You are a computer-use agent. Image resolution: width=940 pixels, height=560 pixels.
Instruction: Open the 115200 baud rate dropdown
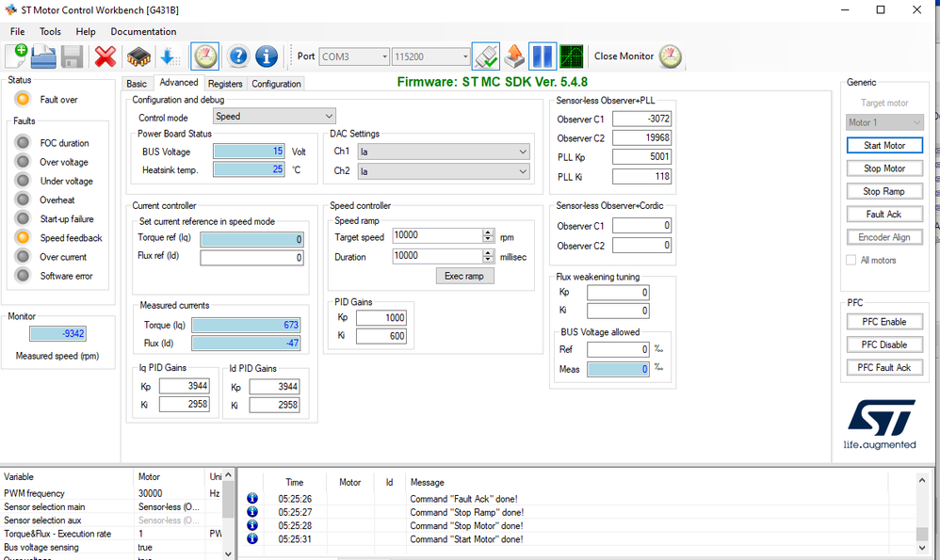(x=430, y=56)
